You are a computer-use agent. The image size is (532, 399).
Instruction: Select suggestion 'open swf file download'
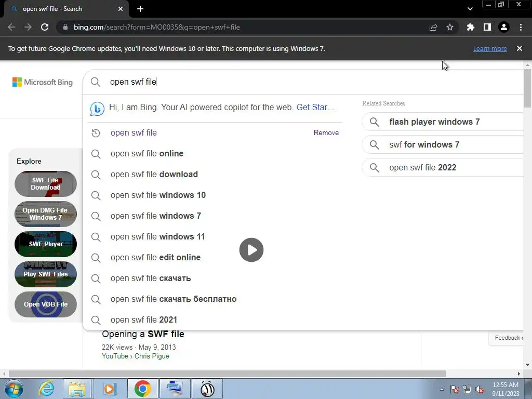tap(215, 175)
